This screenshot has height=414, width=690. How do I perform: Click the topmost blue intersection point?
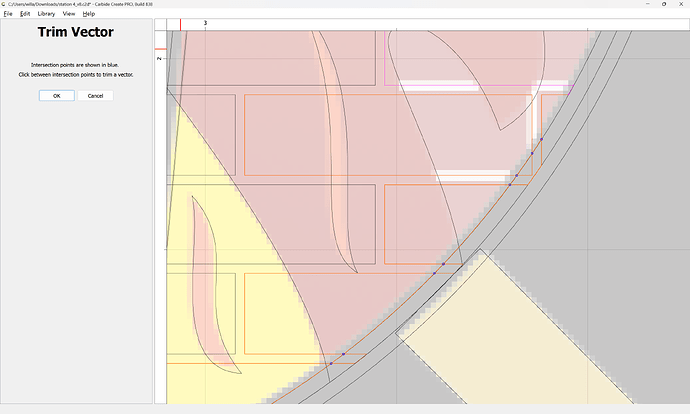(x=541, y=139)
